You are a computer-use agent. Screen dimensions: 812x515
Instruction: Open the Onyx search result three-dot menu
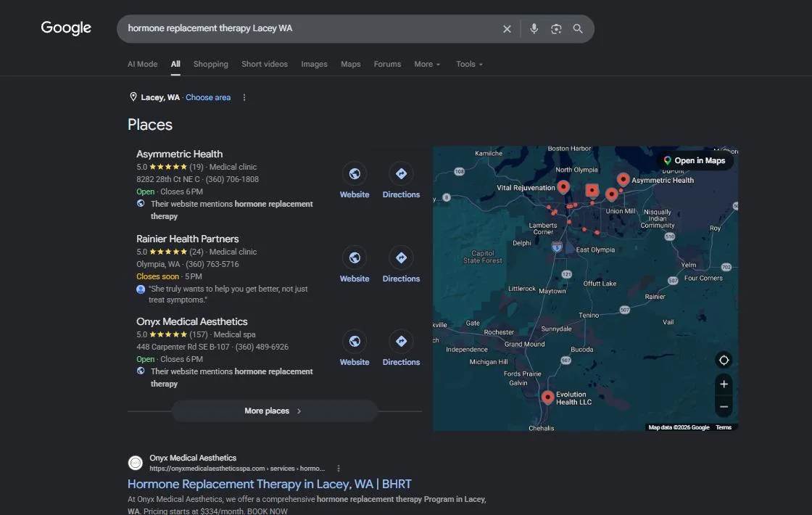tap(339, 469)
